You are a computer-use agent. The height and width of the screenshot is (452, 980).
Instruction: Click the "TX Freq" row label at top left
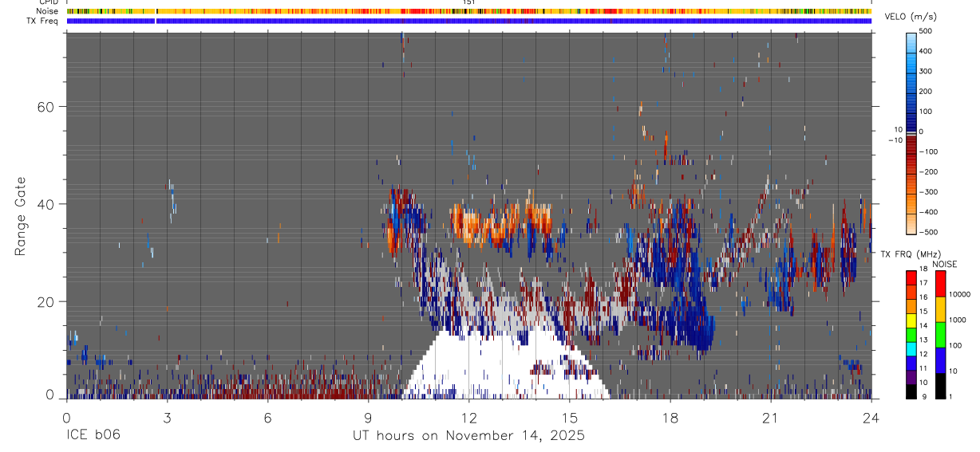[43, 21]
